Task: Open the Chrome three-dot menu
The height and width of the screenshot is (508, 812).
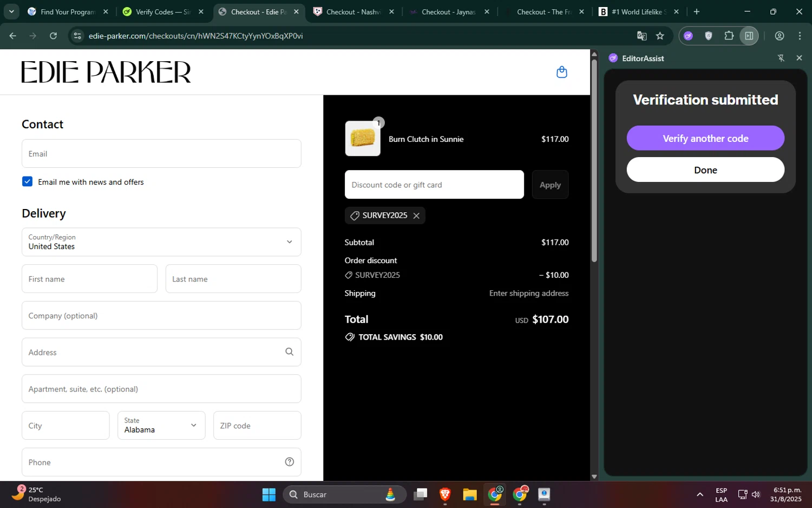Action: point(800,36)
